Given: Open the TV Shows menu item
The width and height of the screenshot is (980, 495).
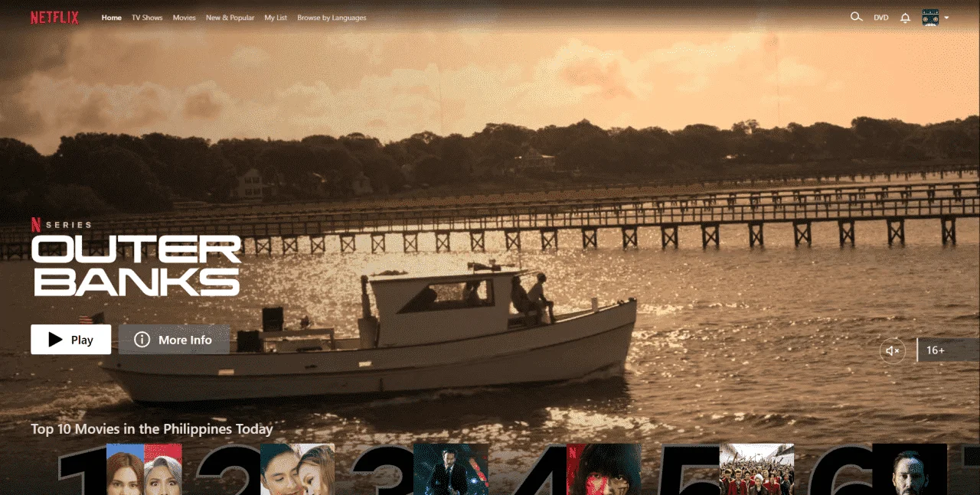Looking at the screenshot, I should tap(147, 18).
